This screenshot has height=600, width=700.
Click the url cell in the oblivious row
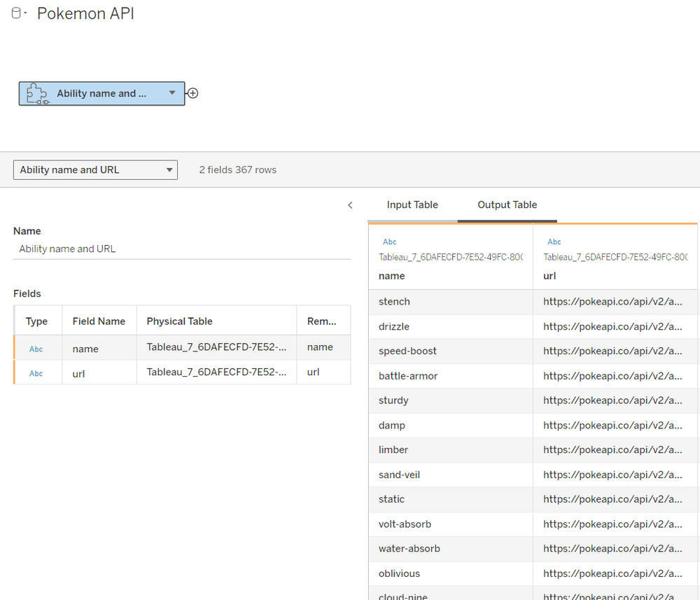pos(615,573)
